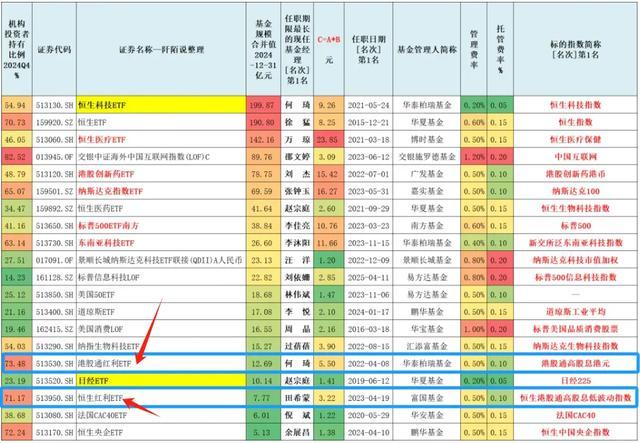Click the 证券代码 column header
Screen dimensions: 640x443
(x=54, y=50)
